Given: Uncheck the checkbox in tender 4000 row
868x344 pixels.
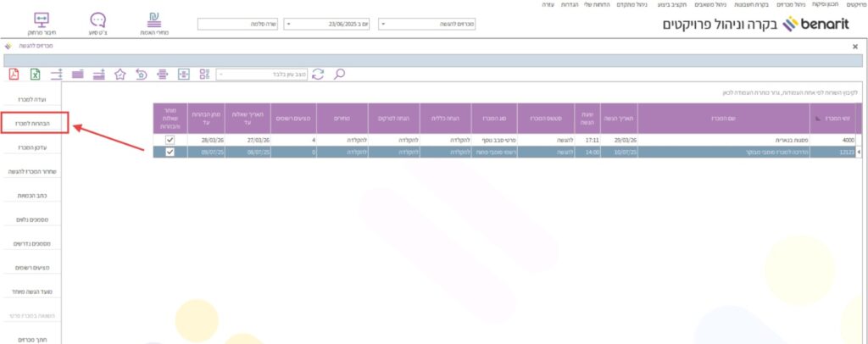Looking at the screenshot, I should [x=170, y=141].
